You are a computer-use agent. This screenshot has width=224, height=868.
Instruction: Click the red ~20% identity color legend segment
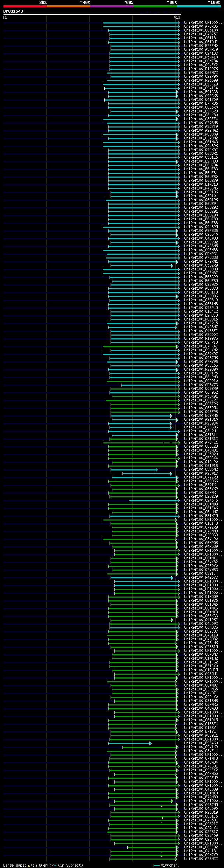click(25, 6)
